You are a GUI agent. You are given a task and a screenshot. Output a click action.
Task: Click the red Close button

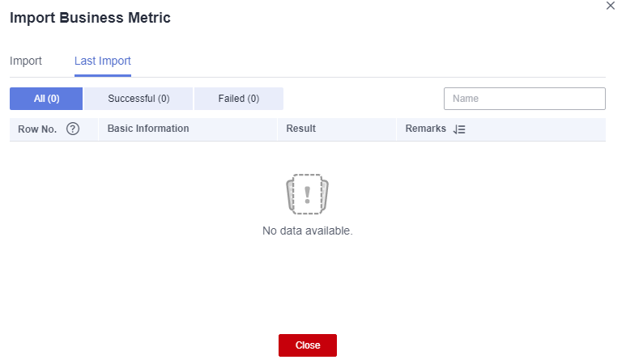coord(308,345)
